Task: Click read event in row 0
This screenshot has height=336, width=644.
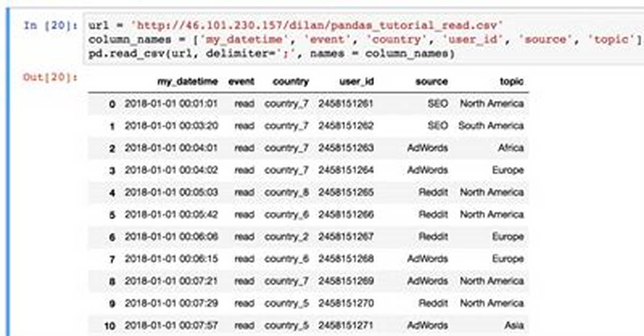Action: pos(244,104)
